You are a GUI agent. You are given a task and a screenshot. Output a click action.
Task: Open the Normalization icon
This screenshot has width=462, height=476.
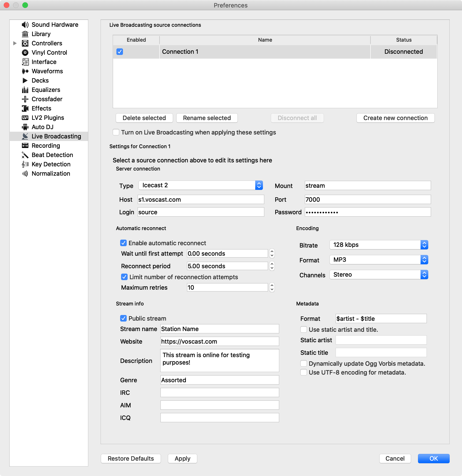(x=25, y=174)
